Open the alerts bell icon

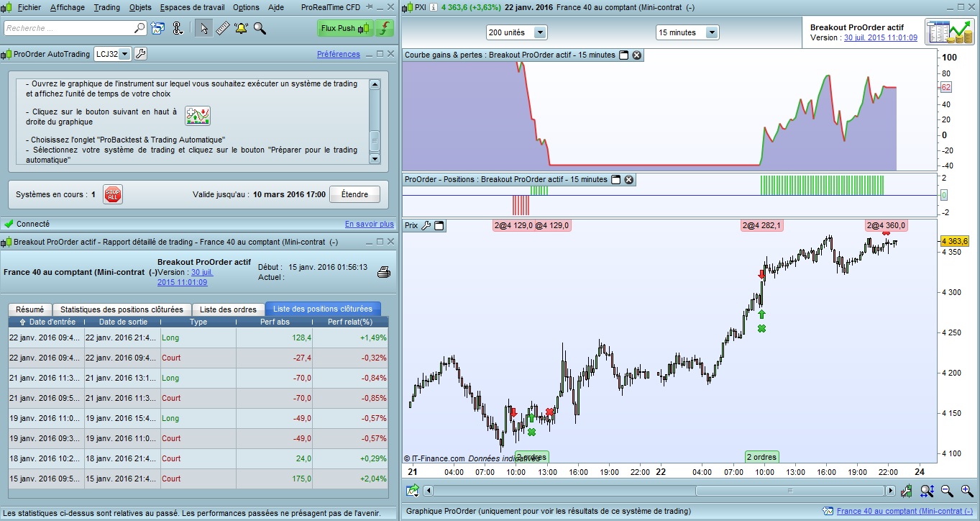pyautogui.click(x=241, y=28)
